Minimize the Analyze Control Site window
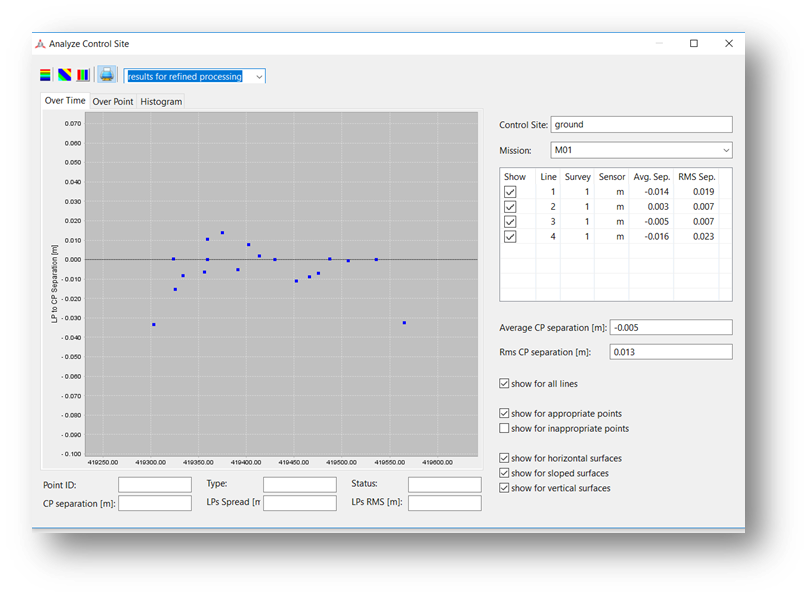The width and height of the screenshot is (810, 598). [x=659, y=43]
